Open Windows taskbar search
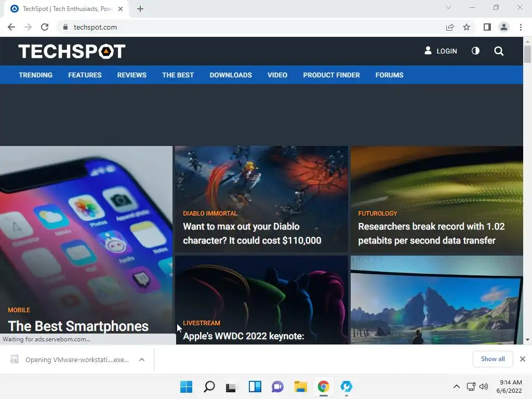The image size is (532, 399). tap(209, 387)
